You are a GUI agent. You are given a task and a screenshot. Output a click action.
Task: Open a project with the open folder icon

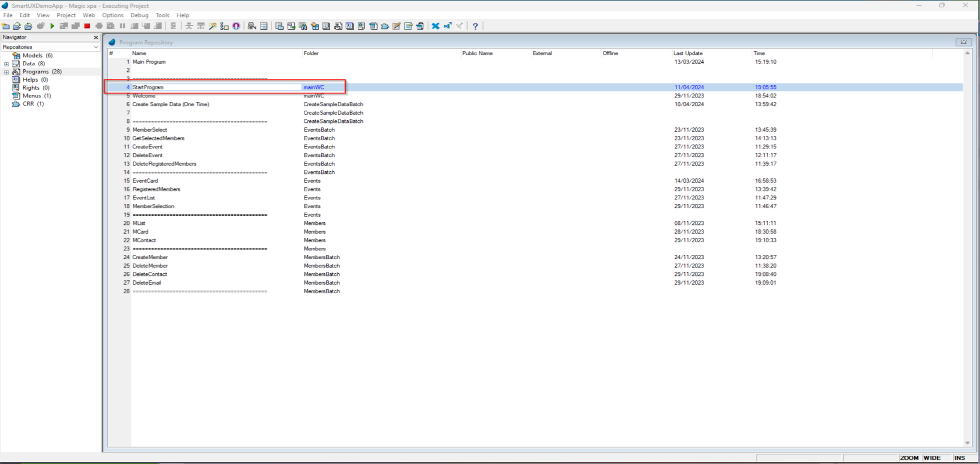point(16,26)
